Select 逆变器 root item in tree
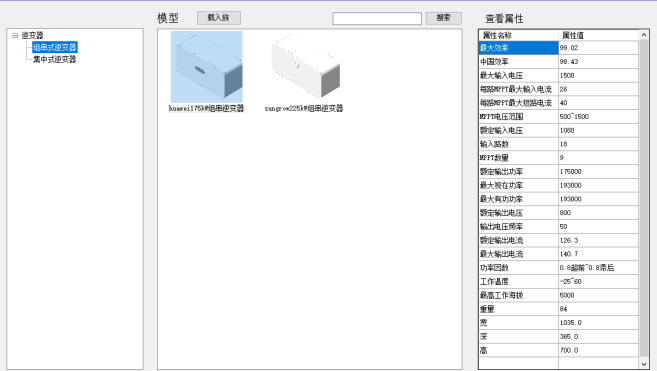This screenshot has width=657, height=371. [x=32, y=35]
